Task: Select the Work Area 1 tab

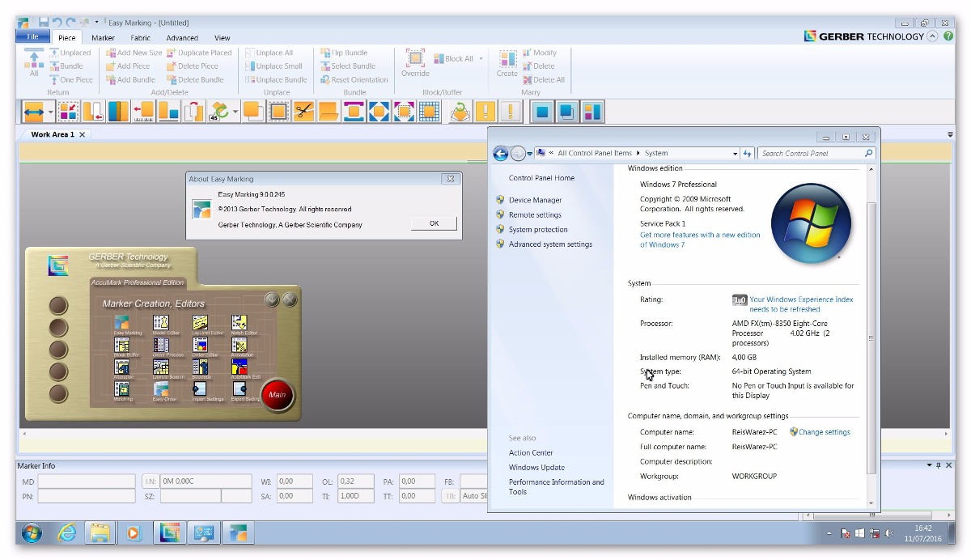Action: tap(53, 134)
